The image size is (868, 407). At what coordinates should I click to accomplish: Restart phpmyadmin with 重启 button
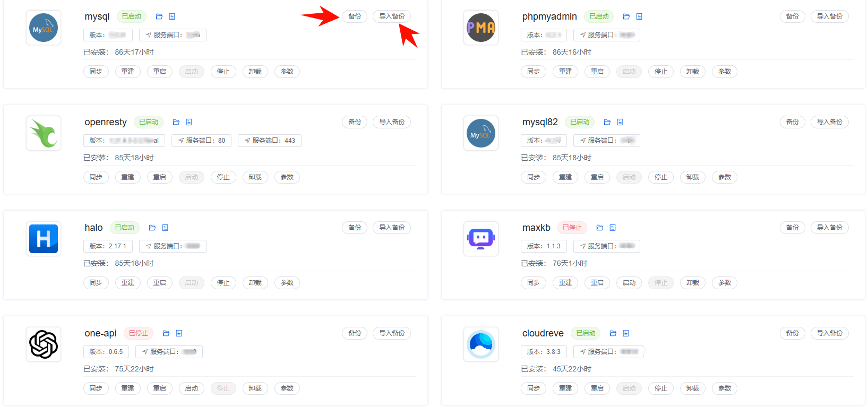597,72
